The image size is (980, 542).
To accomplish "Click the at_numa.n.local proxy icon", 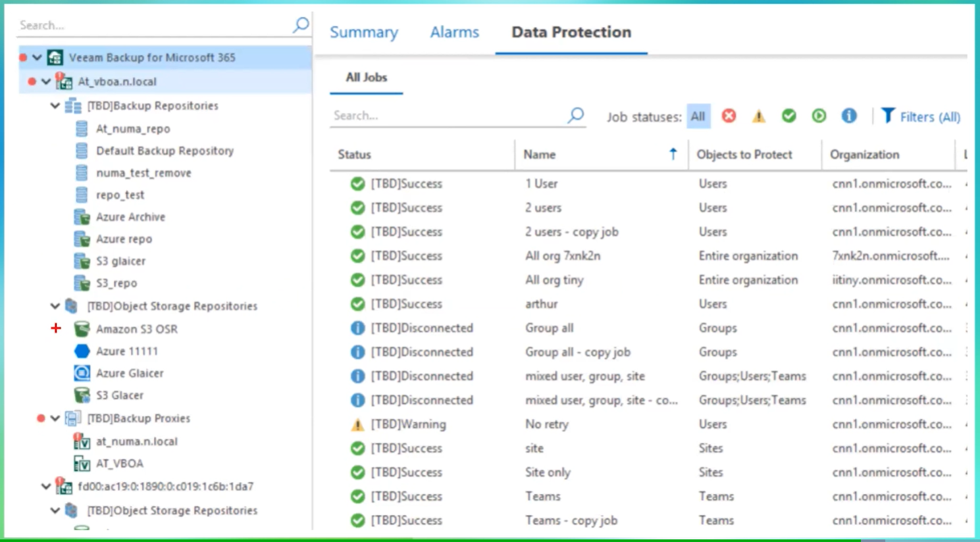I will pos(82,441).
